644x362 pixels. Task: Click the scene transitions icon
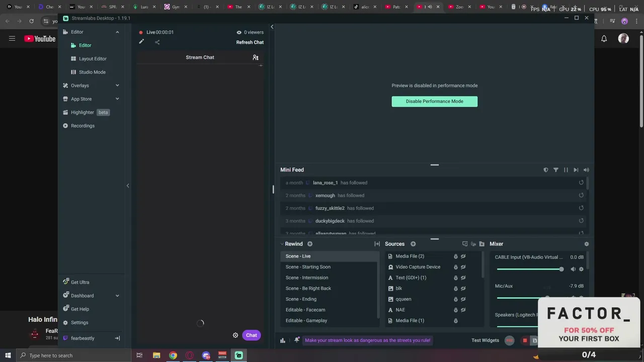[x=377, y=244]
